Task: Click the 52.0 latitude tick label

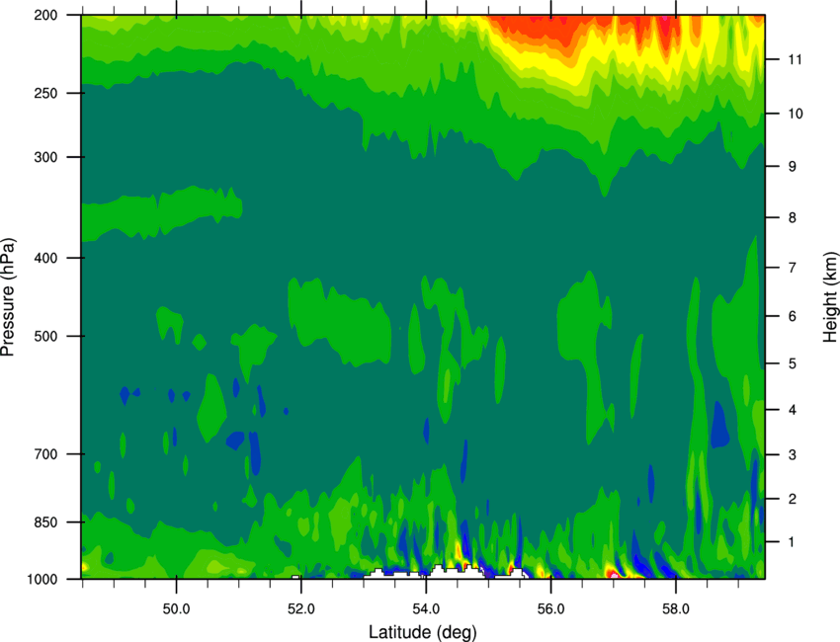Action: click(x=301, y=609)
